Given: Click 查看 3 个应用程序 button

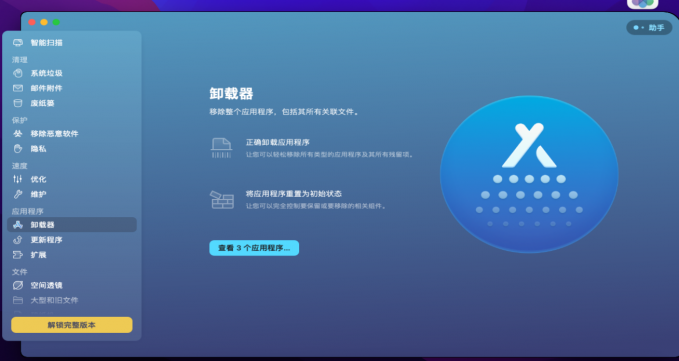Looking at the screenshot, I should tap(254, 248).
